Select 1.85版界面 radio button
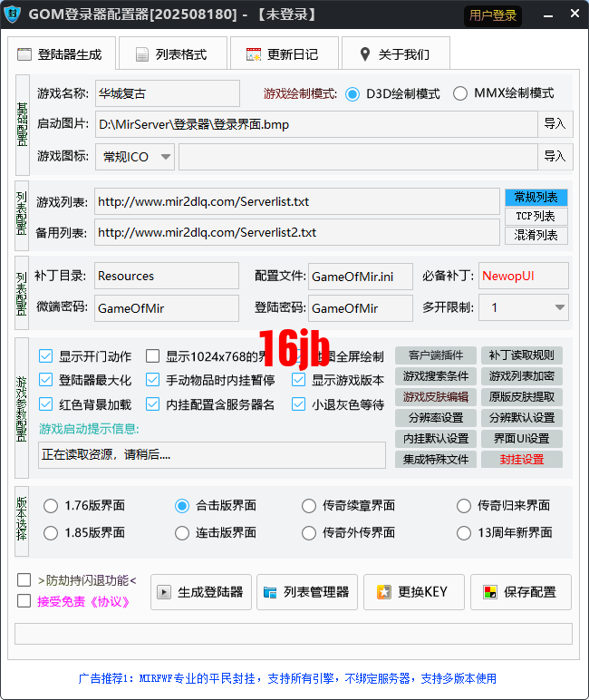Viewport: 589px width, 700px height. tap(51, 533)
